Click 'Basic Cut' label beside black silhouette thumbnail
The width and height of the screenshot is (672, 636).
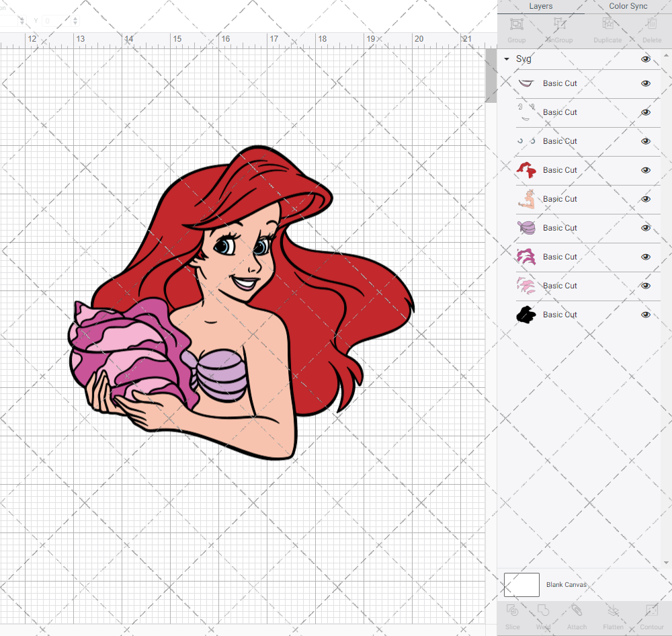560,315
